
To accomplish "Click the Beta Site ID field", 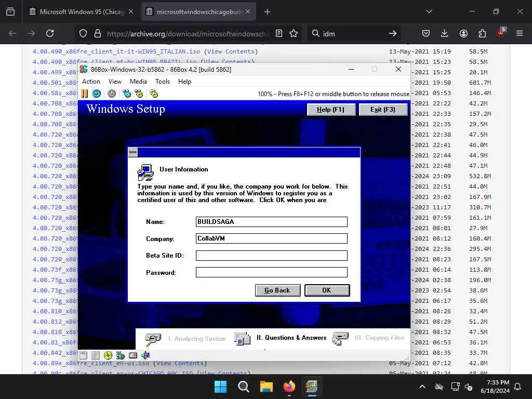I will [271, 256].
